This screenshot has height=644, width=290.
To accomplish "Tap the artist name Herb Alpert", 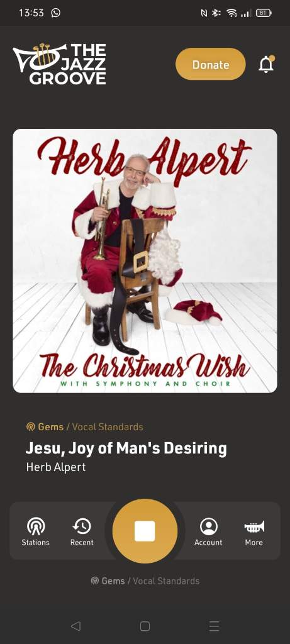I will (x=56, y=467).
